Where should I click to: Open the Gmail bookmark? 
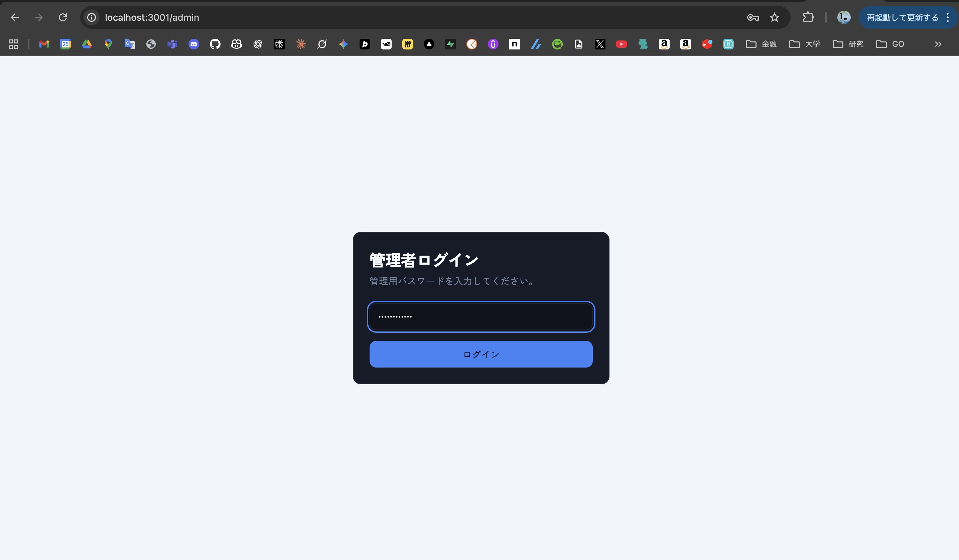pyautogui.click(x=43, y=44)
